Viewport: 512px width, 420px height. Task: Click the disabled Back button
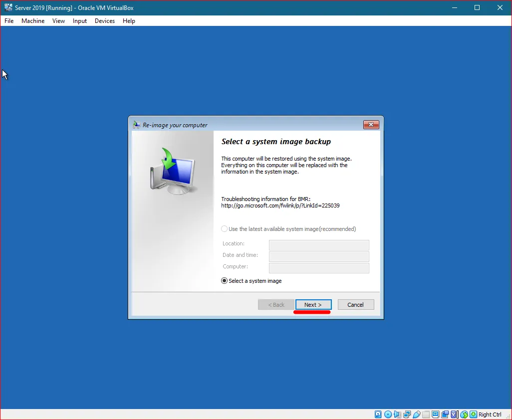(x=276, y=304)
